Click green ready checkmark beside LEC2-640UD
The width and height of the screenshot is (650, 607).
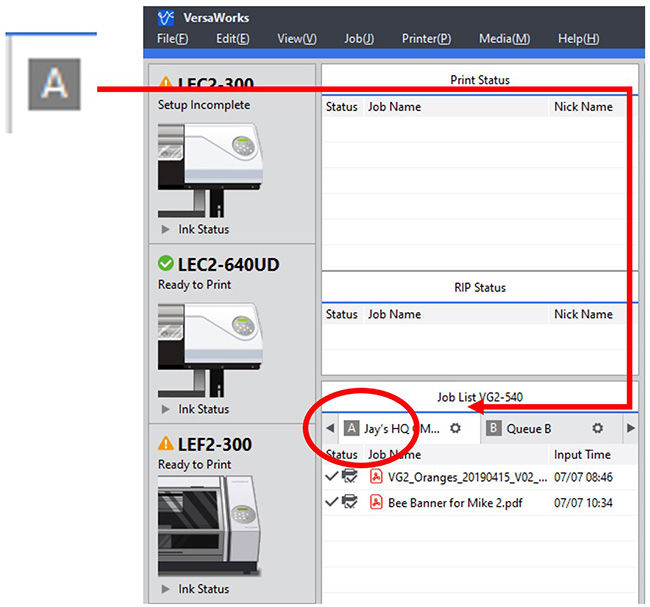pos(166,263)
